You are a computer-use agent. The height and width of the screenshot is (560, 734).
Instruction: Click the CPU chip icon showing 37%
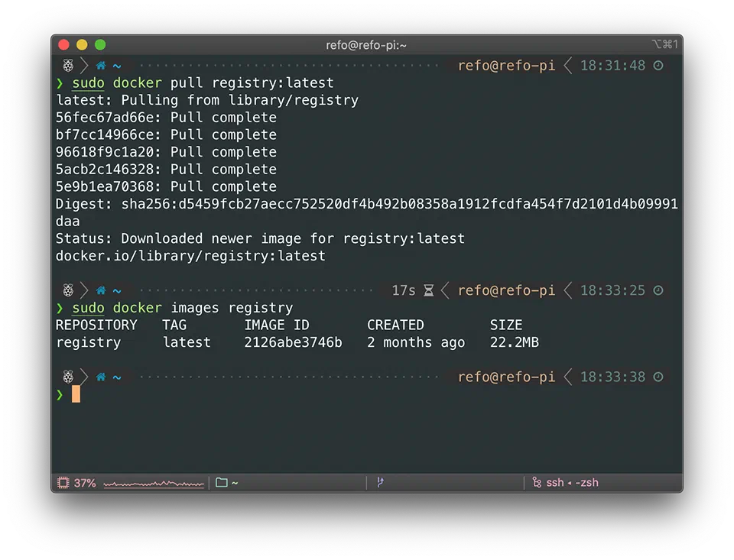(x=63, y=483)
